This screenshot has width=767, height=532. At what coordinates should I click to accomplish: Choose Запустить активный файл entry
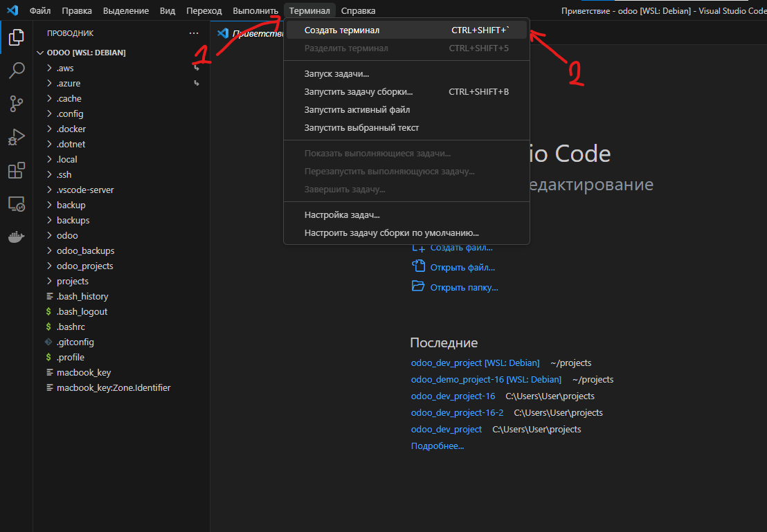tap(406, 109)
